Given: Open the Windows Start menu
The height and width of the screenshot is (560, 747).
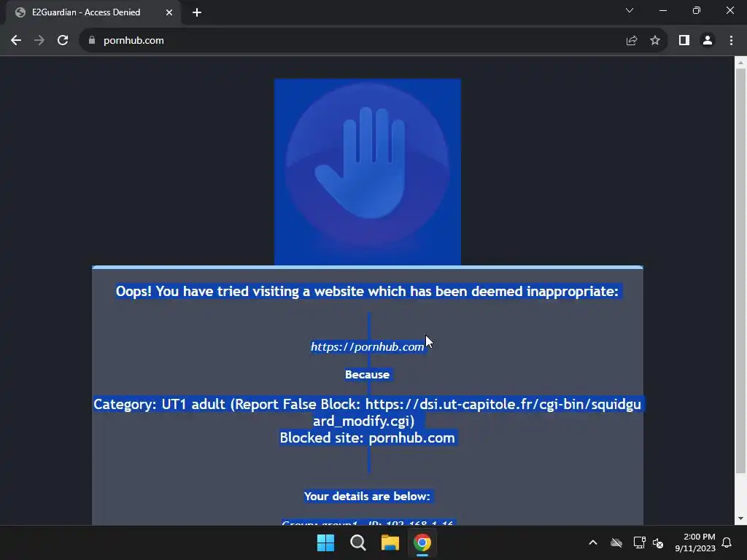Looking at the screenshot, I should (326, 542).
